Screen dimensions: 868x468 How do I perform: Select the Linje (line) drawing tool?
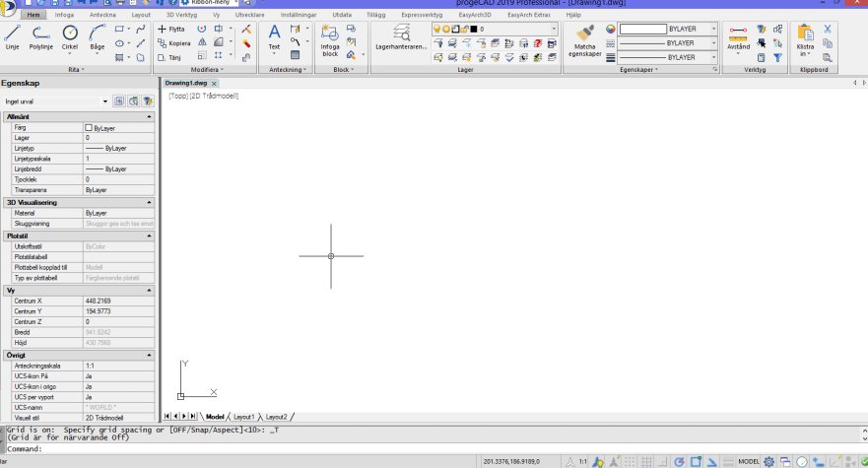click(x=12, y=37)
